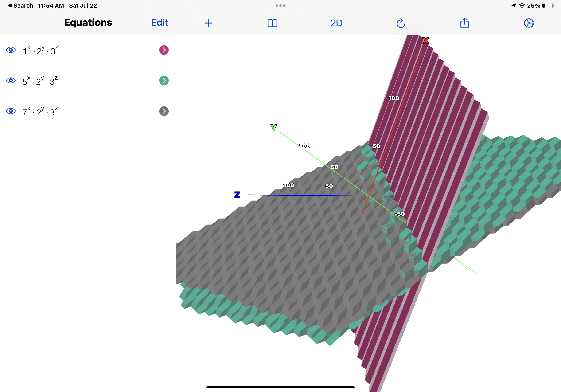The image size is (561, 392).
Task: Tap the three dots multitasking handle
Action: pyautogui.click(x=280, y=6)
